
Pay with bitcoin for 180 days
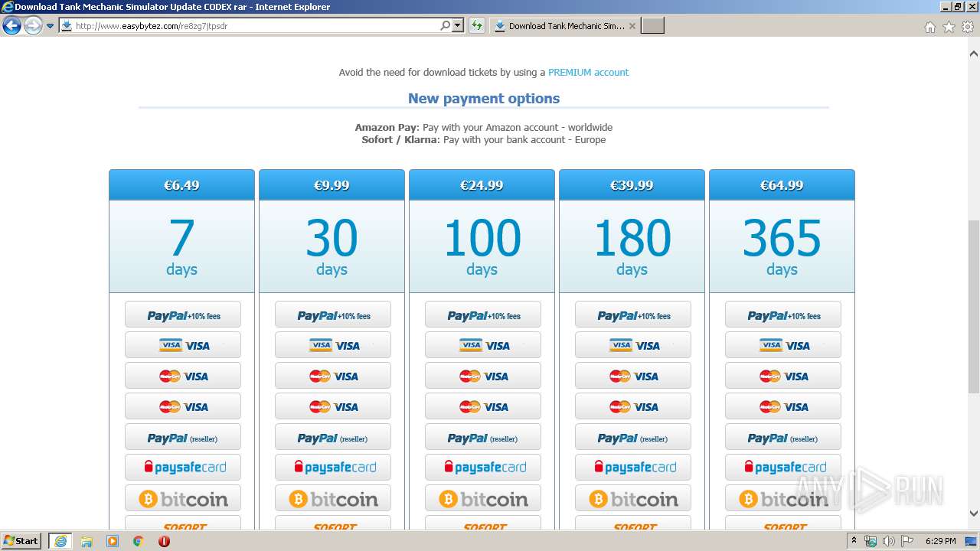[x=633, y=498]
